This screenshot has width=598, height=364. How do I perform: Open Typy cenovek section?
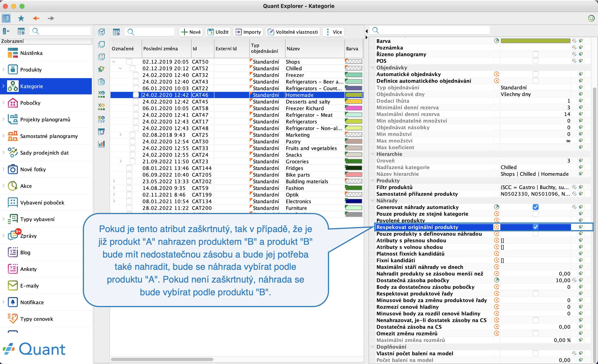[x=46, y=319]
